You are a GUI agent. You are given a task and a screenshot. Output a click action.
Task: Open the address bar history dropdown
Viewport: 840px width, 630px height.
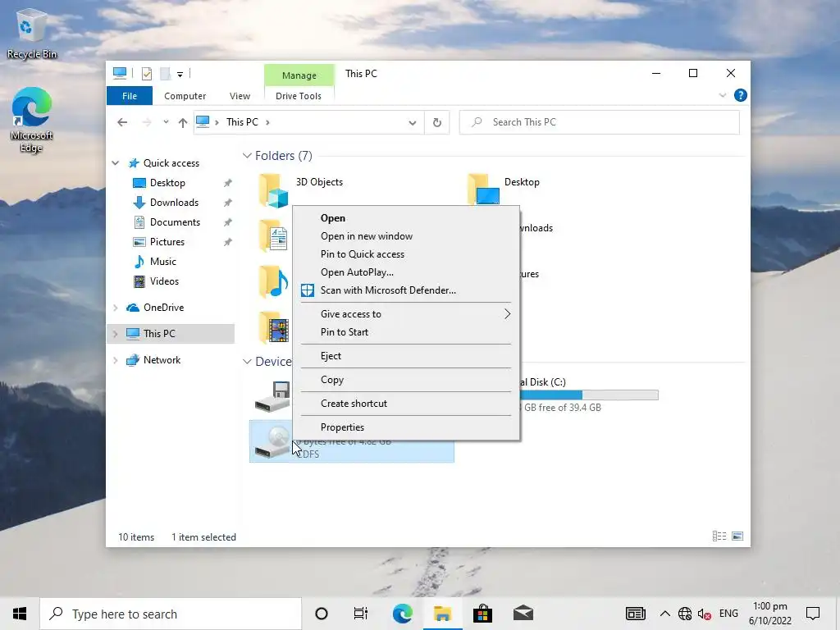[x=412, y=123]
